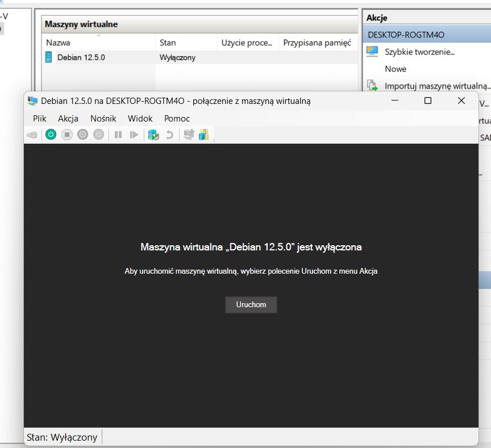Click the Turn Off square stop icon
The height and width of the screenshot is (448, 491).
pos(66,135)
